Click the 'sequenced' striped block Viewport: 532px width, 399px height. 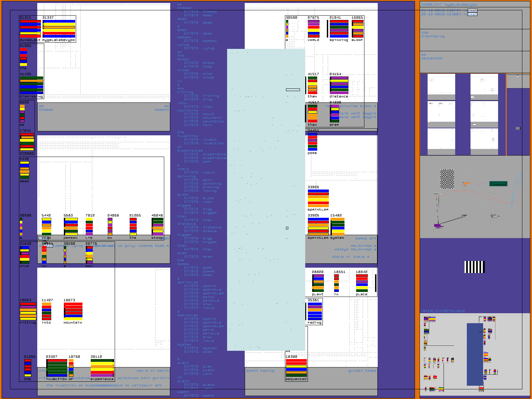click(x=296, y=368)
